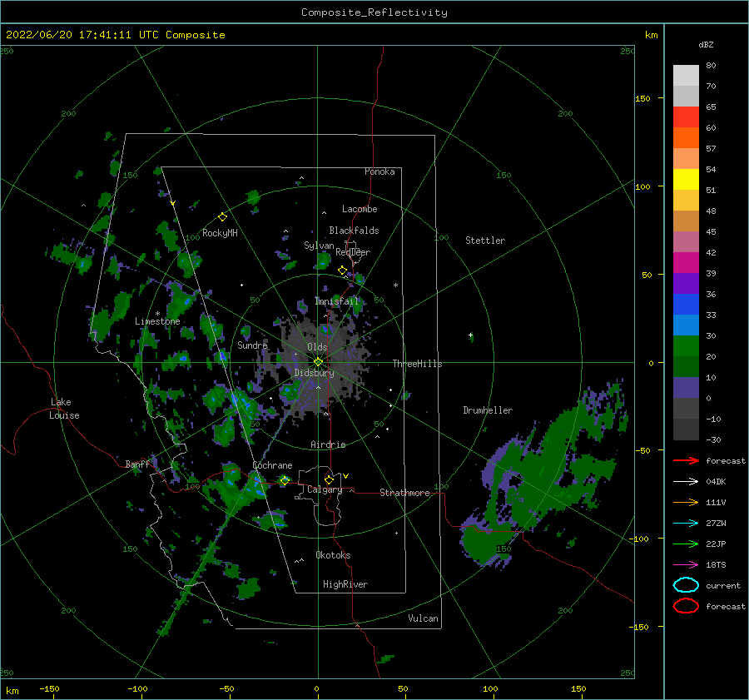Click the yellow diamond marker above Calgary label

pos(329,479)
